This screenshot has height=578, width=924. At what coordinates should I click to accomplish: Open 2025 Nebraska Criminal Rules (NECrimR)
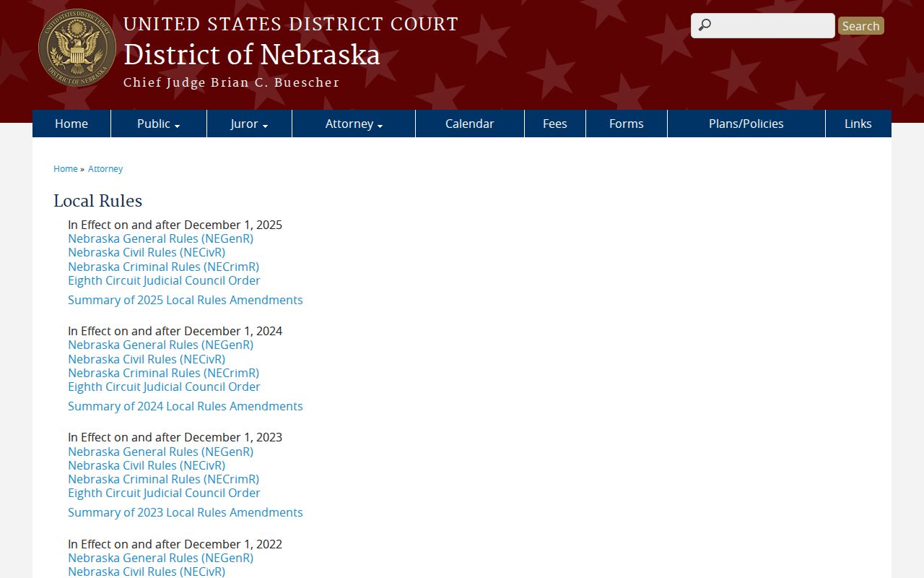coord(163,267)
